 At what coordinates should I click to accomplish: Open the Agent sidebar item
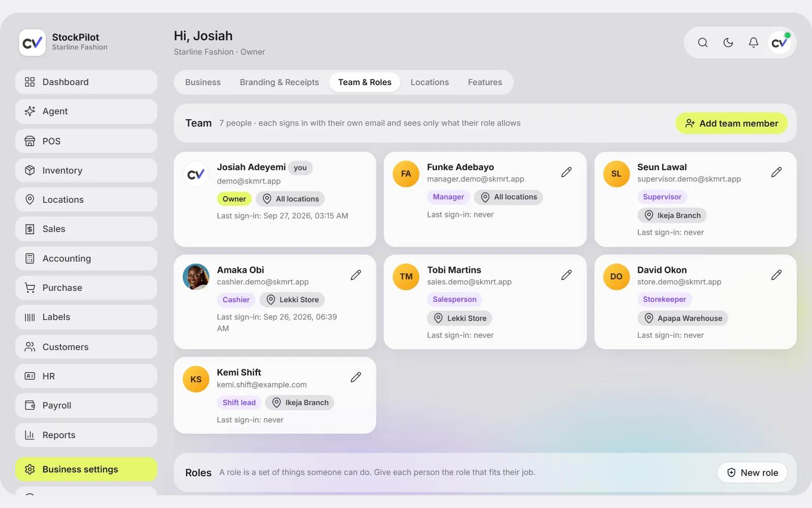pyautogui.click(x=86, y=111)
